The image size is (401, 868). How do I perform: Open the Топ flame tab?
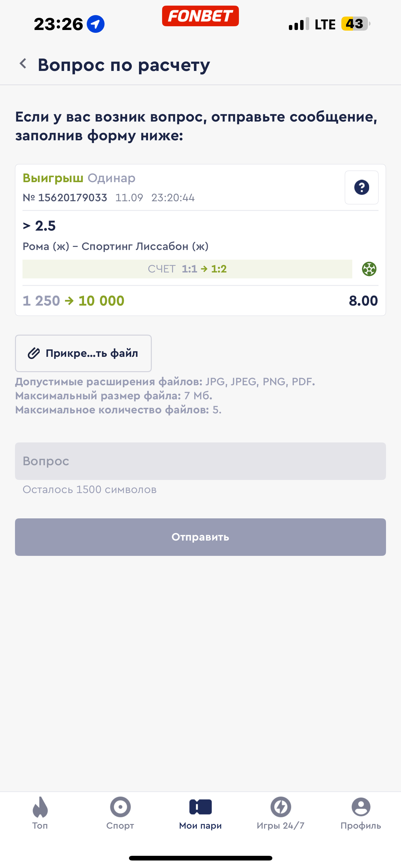point(40,813)
